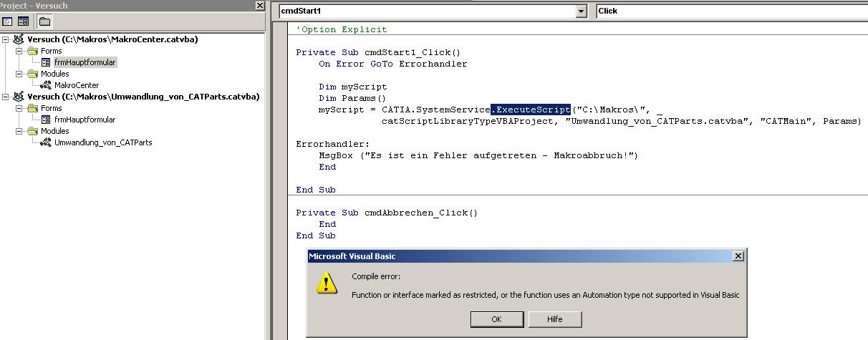Collapse the Forms folder of MakroCenter
The height and width of the screenshot is (340, 868).
[x=19, y=51]
